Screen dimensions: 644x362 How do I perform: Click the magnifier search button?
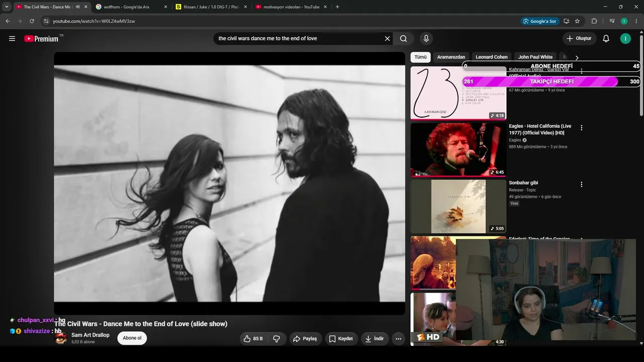[404, 39]
